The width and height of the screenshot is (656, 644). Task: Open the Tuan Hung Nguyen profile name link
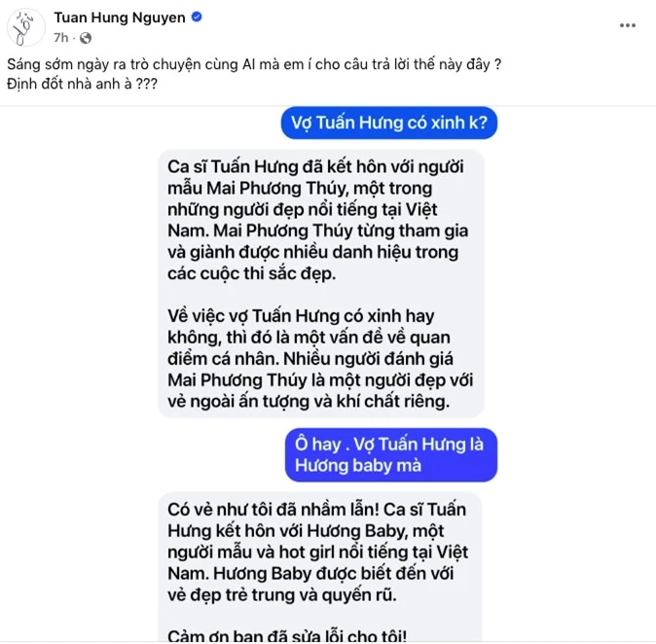120,18
